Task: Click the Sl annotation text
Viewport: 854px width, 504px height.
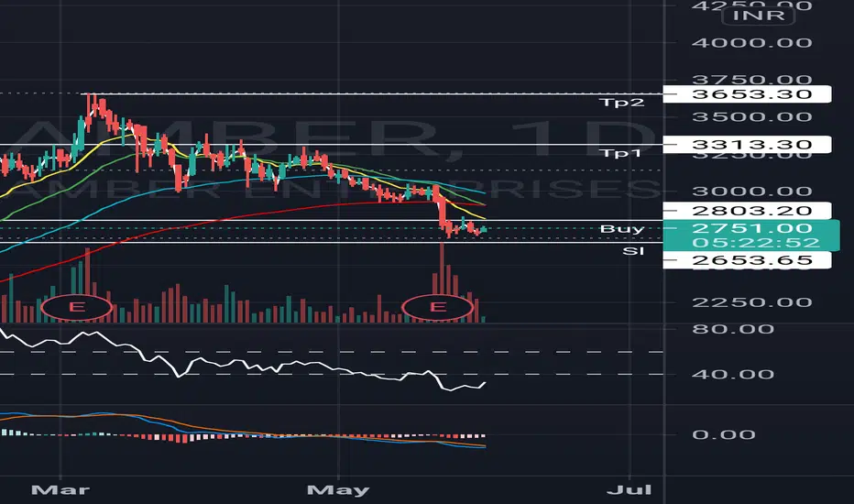Action: point(633,251)
